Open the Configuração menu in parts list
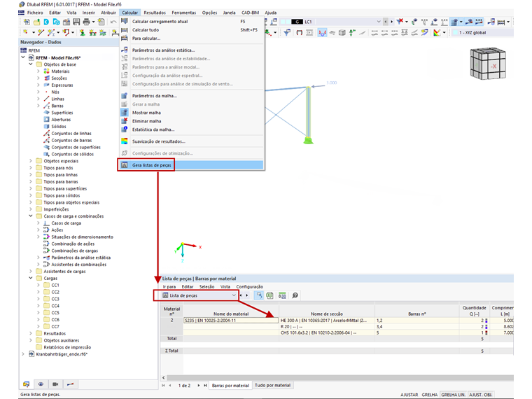This screenshot has height=399, width=532. [249, 287]
